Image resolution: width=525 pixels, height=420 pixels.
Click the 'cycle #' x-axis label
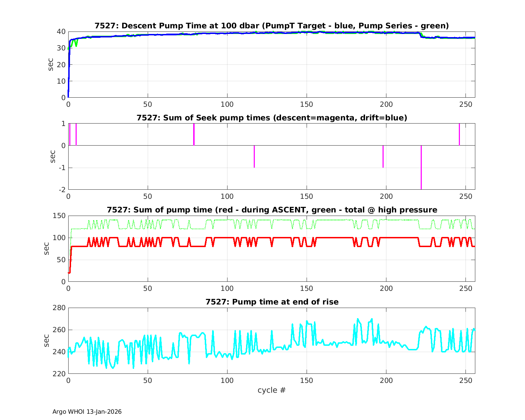click(272, 390)
